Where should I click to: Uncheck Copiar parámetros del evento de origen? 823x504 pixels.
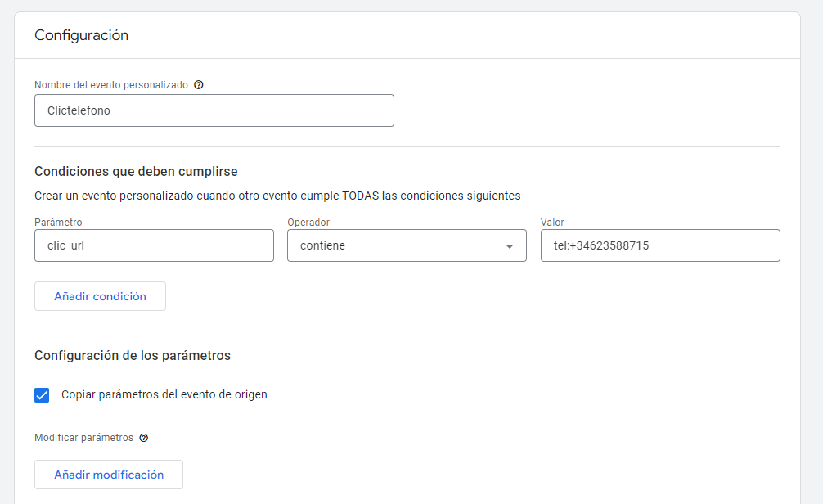42,395
